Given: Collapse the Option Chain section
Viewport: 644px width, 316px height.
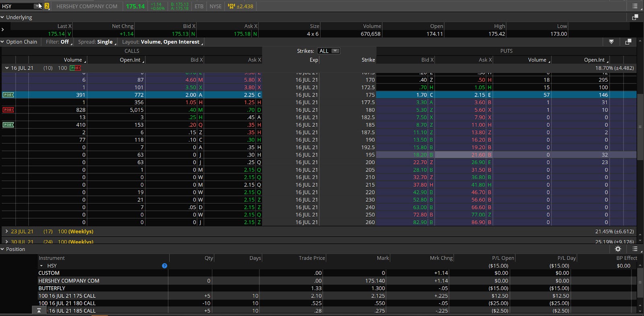Looking at the screenshot, I should point(2,42).
